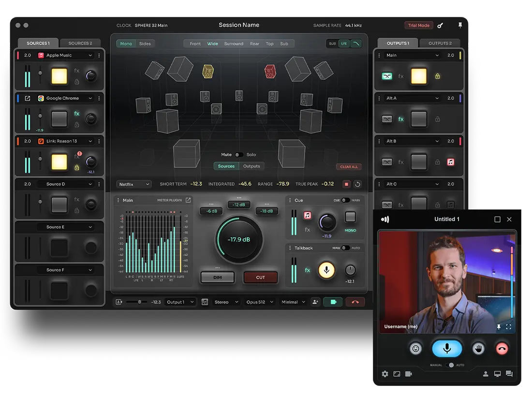Viewport: 532px width, 399px height.
Task: Click the lock icon on Link: Reason 13
Action: 77,166
